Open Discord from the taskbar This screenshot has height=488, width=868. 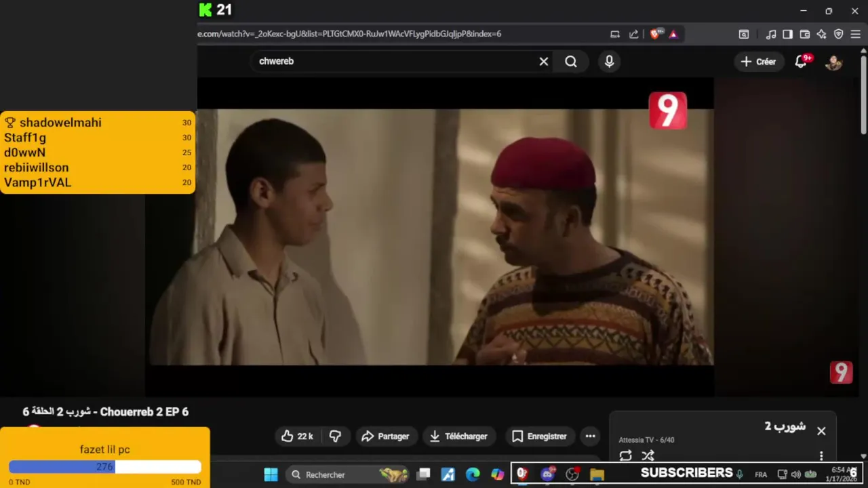pyautogui.click(x=547, y=474)
